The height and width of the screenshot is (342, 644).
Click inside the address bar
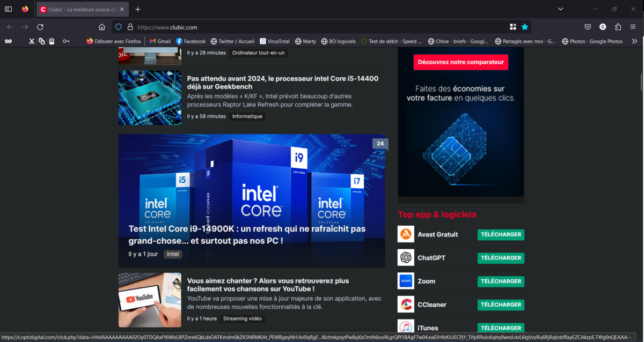(x=268, y=26)
